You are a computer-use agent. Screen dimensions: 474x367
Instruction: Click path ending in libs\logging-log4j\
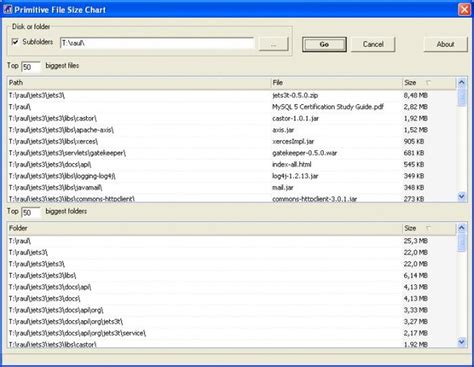tap(62, 176)
